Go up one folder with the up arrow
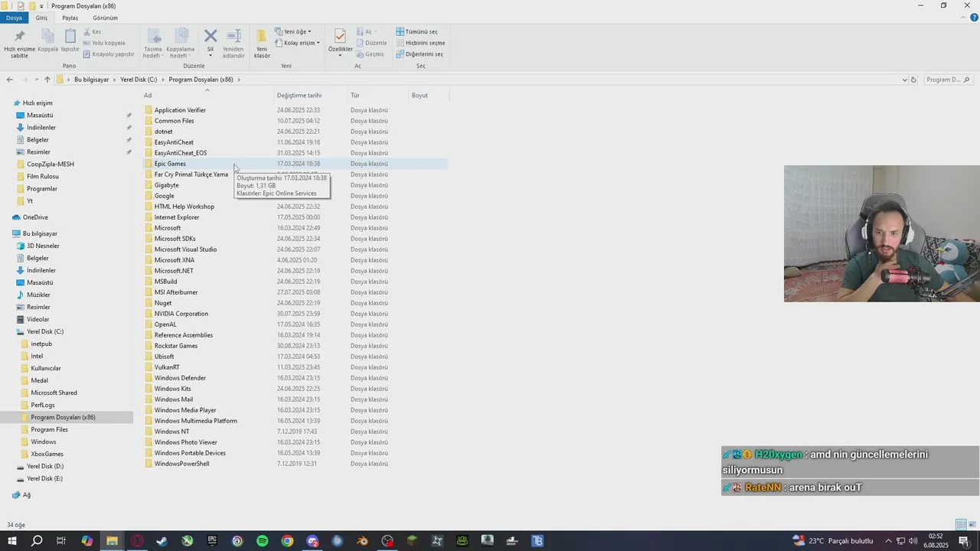 click(47, 80)
